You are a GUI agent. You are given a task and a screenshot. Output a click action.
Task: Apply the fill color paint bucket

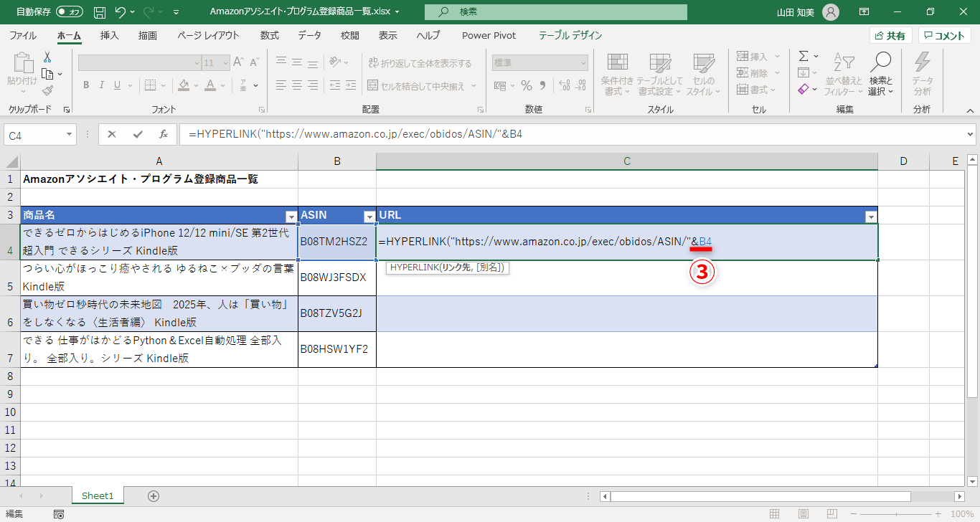point(184,86)
